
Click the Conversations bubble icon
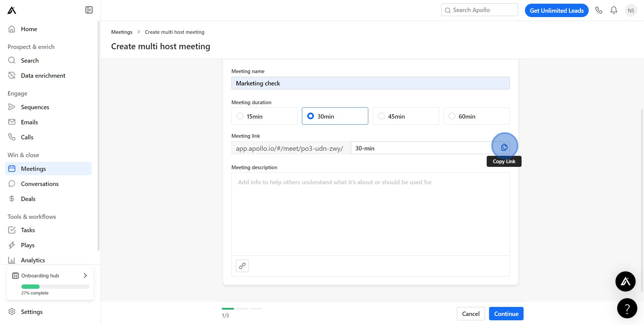point(12,184)
